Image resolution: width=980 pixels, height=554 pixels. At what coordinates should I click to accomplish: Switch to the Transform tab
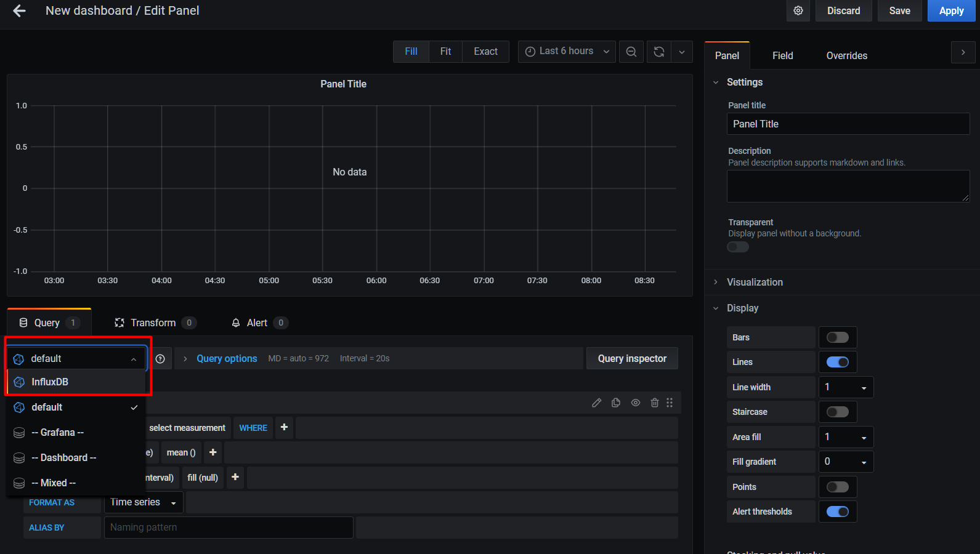coord(153,323)
